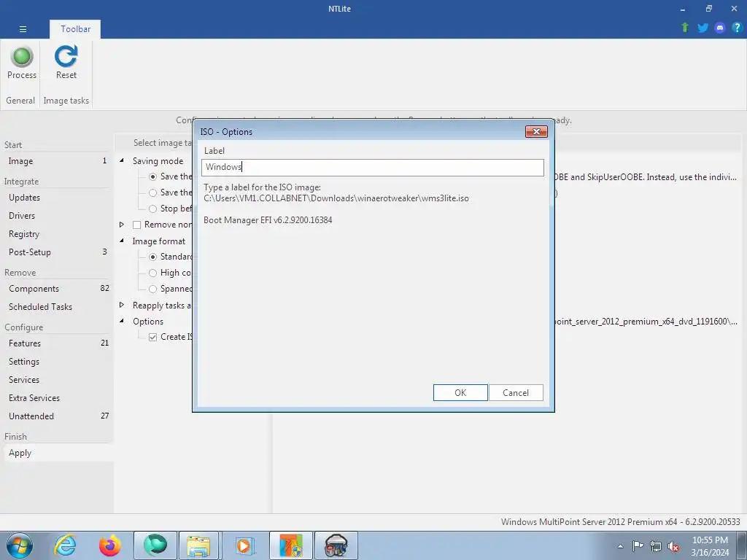Select the Standard image format radio
Viewport: 747px width, 560px height.
[152, 257]
